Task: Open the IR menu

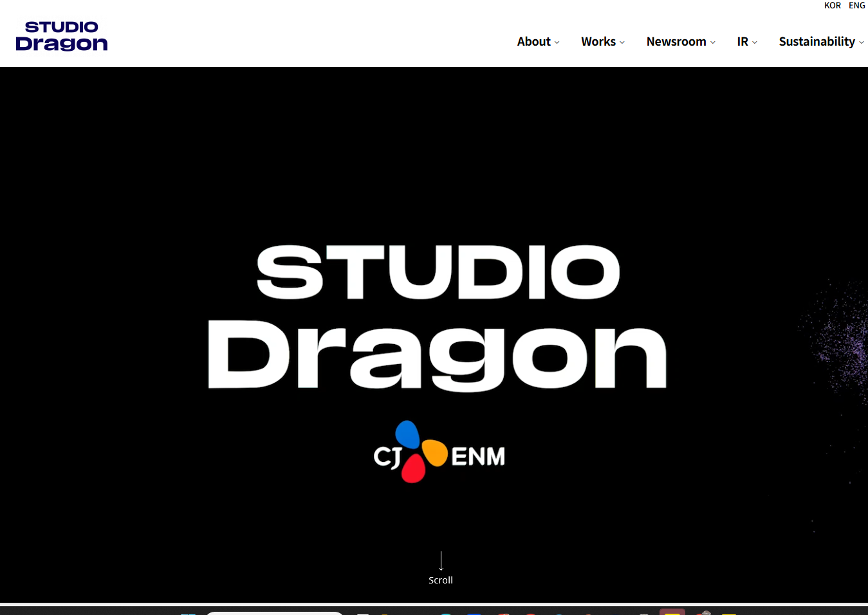Action: coord(743,42)
